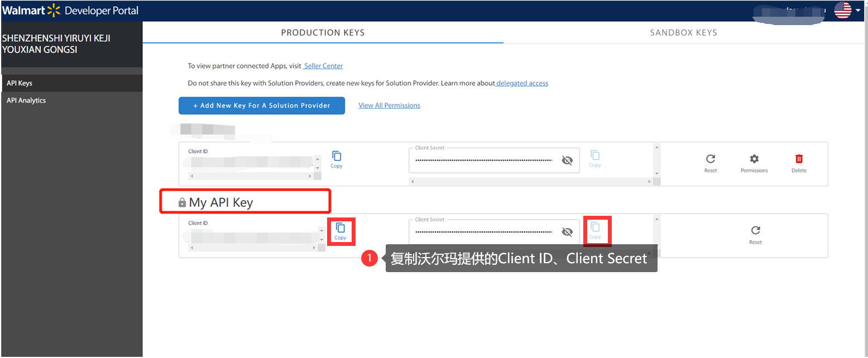Click scroll-up arrow beside first Client Secret
This screenshot has width=868, height=358.
(x=657, y=147)
